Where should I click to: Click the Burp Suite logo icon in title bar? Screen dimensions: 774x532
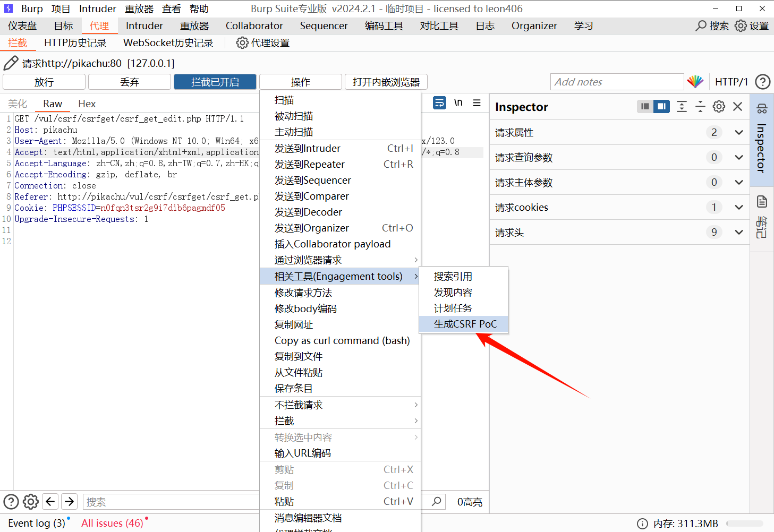tap(8, 8)
